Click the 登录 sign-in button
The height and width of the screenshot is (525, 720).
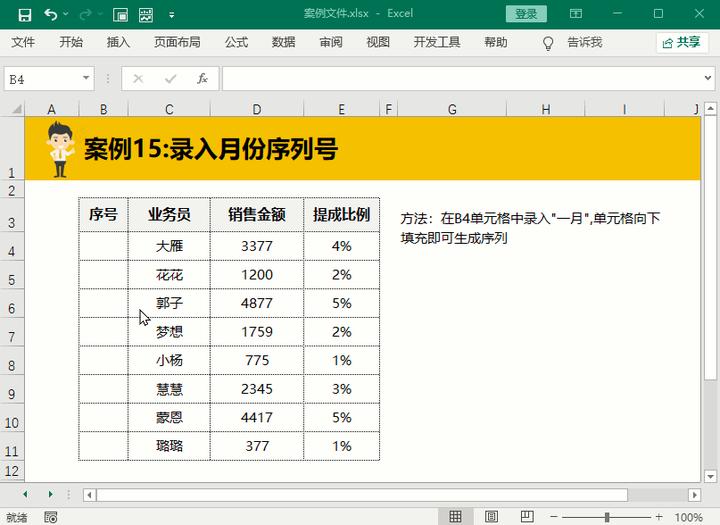[526, 15]
